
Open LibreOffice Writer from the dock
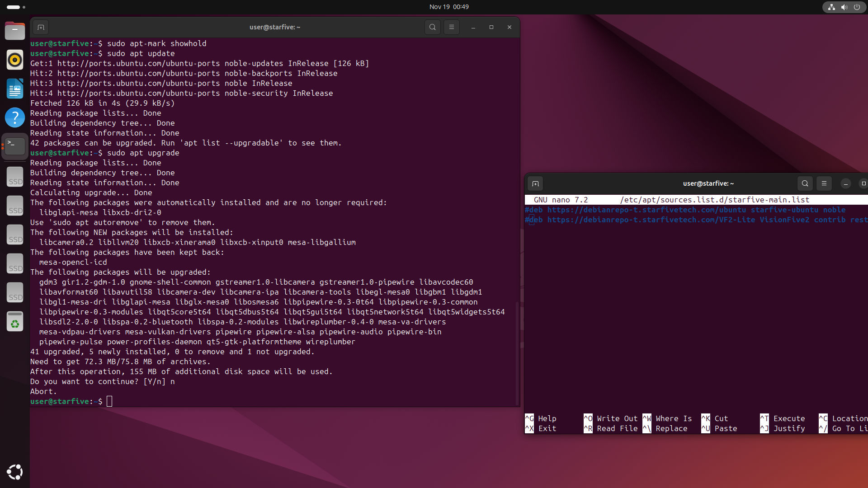point(15,89)
